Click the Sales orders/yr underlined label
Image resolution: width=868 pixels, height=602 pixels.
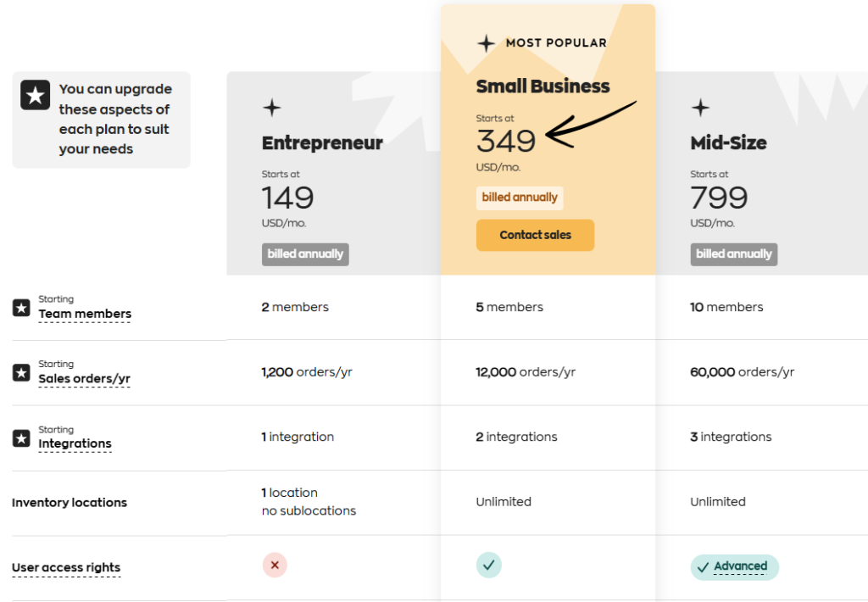coord(84,379)
